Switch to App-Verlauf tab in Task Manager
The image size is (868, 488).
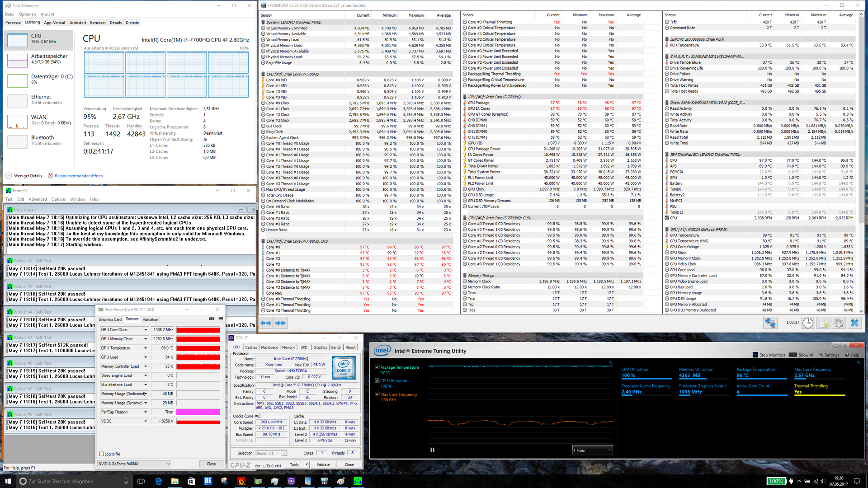[x=55, y=23]
